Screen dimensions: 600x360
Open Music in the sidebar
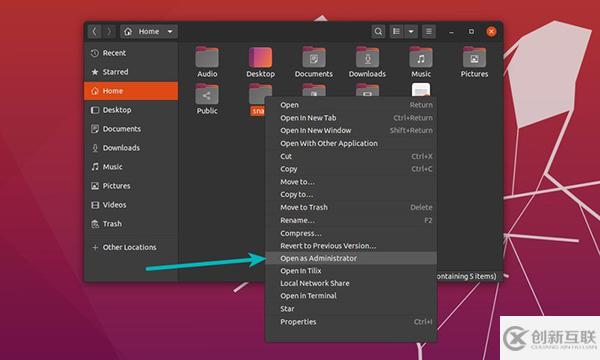coord(131,167)
